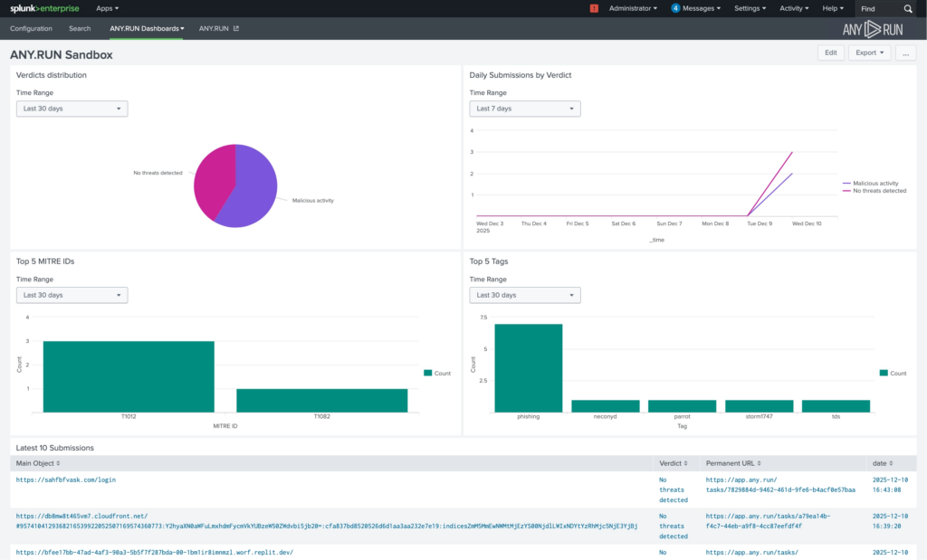Open the sahfbfvask.com login link
Image resolution: width=927 pixels, height=560 pixels.
coord(66,479)
